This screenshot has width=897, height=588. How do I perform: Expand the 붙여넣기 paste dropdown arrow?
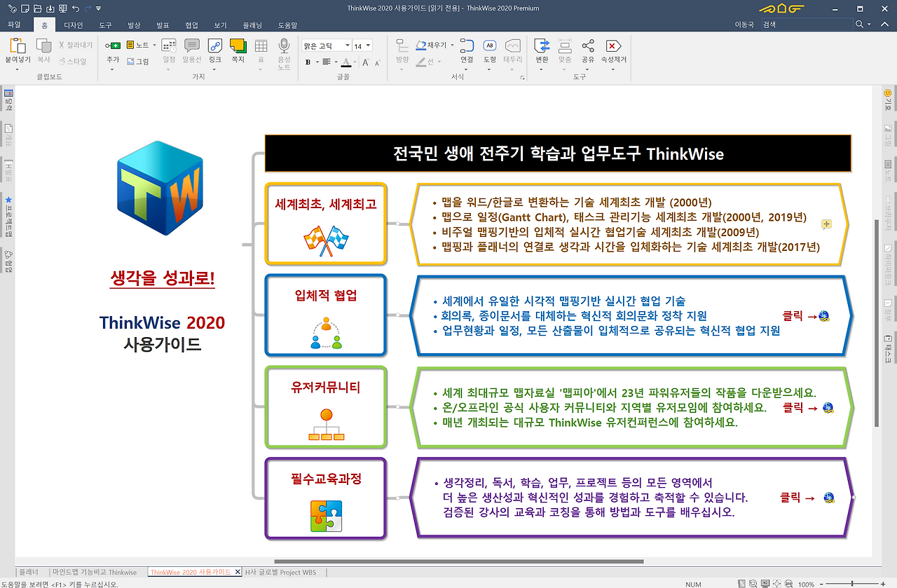(18, 68)
